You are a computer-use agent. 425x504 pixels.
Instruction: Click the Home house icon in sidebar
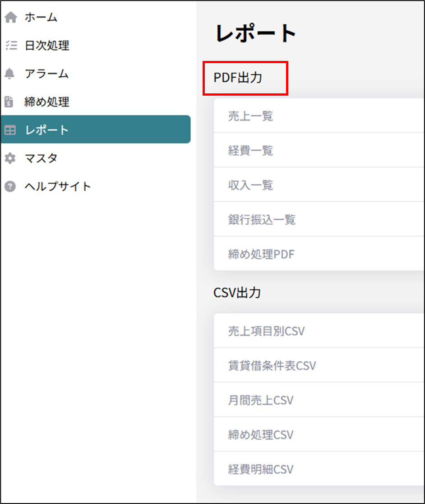coord(10,18)
